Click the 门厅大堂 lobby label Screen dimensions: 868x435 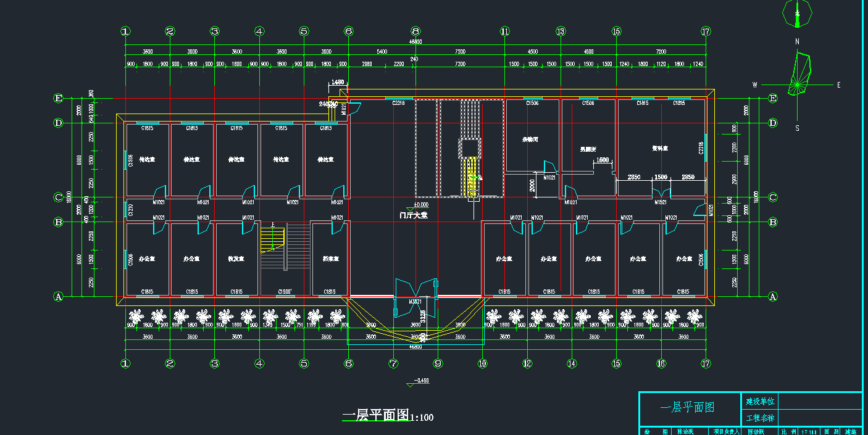(414, 216)
